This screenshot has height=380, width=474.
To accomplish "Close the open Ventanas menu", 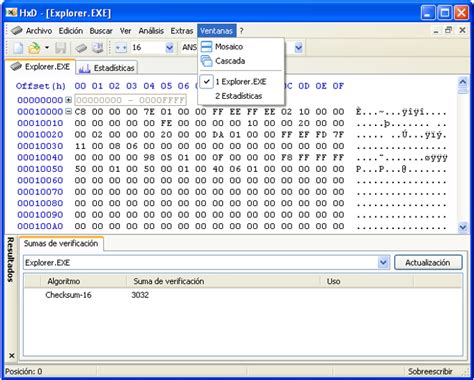I will 217,31.
